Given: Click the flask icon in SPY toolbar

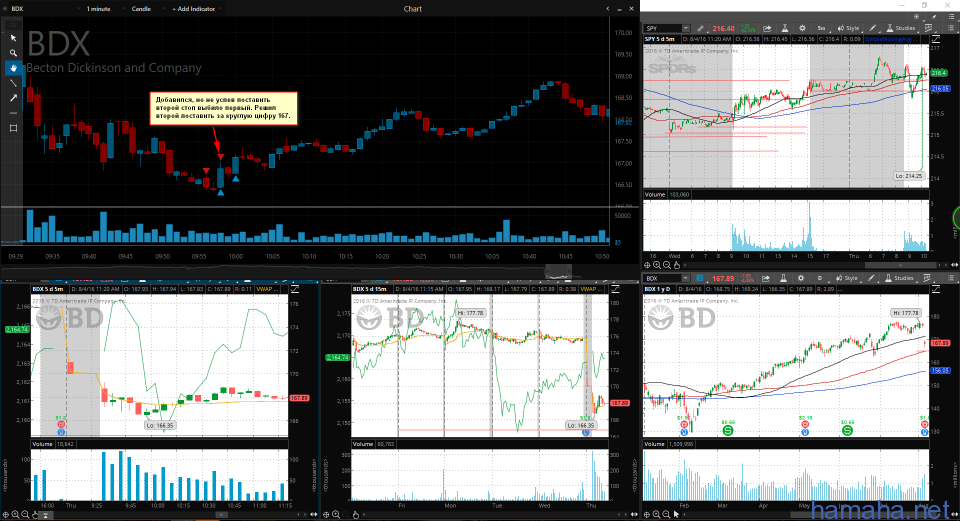Looking at the screenshot, I should point(784,28).
